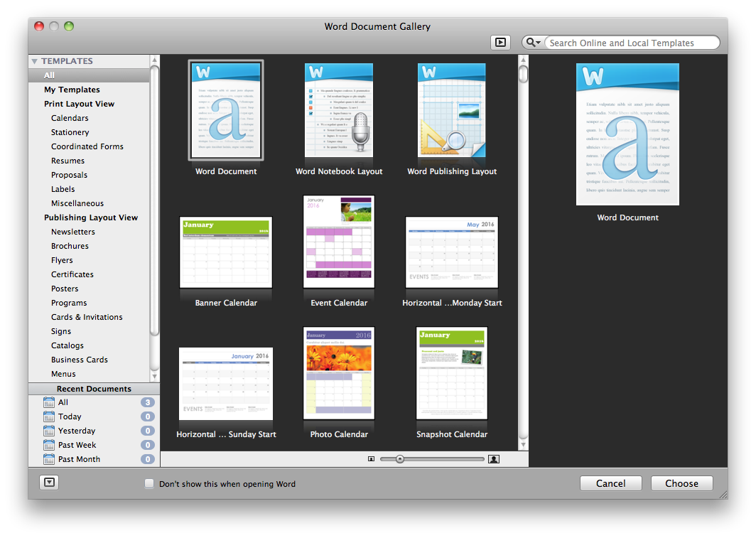
Task: Click the gallery scrollbar down arrow
Action: point(523,445)
